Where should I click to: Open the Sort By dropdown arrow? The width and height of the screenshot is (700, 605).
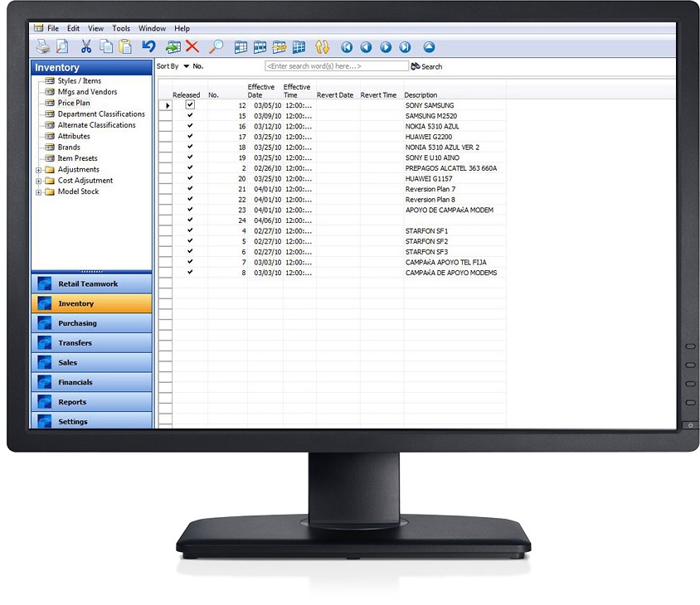[x=186, y=66]
